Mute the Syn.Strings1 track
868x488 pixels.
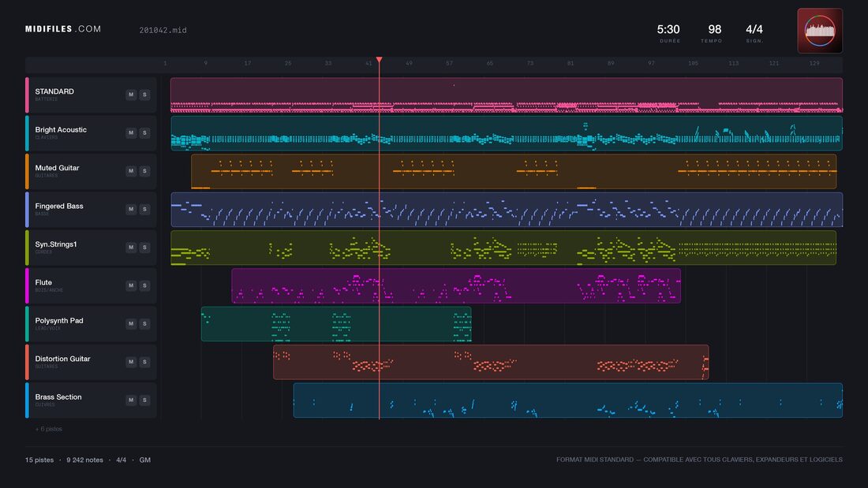[x=131, y=248]
